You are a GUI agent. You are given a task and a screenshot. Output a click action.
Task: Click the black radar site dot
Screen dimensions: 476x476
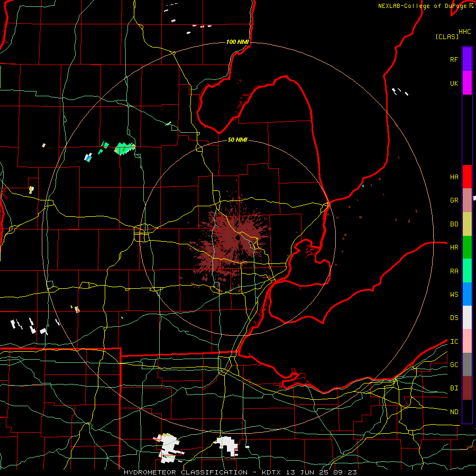pyautogui.click(x=237, y=237)
